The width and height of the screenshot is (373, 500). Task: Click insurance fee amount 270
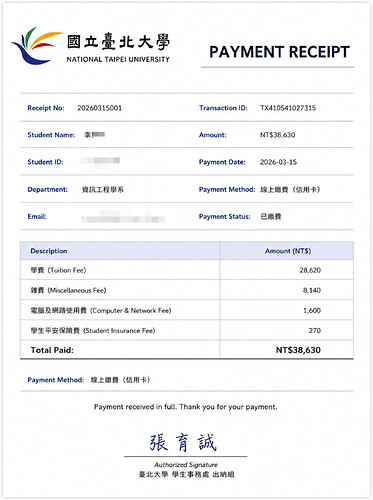[x=315, y=331]
